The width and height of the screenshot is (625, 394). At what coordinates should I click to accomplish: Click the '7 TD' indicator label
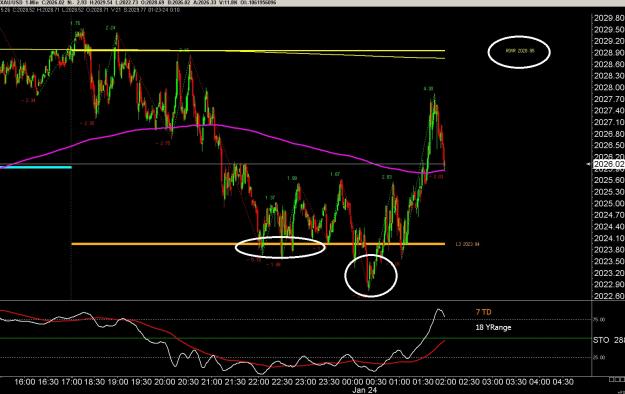pos(483,312)
